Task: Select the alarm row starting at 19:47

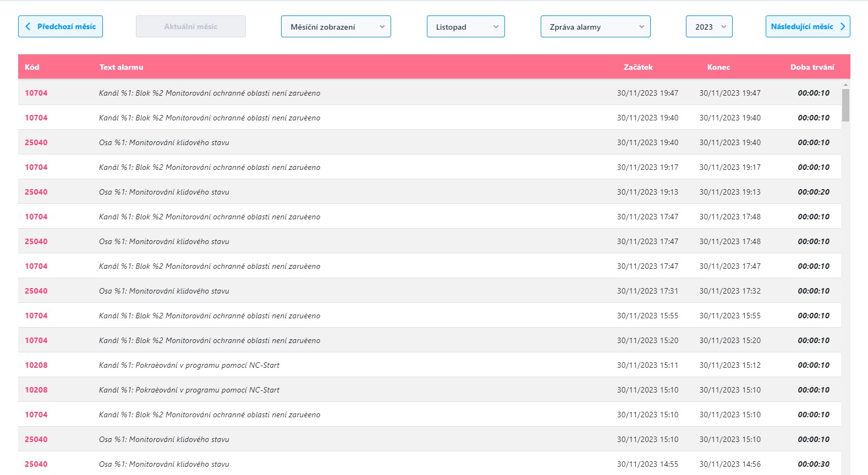Action: (429, 93)
